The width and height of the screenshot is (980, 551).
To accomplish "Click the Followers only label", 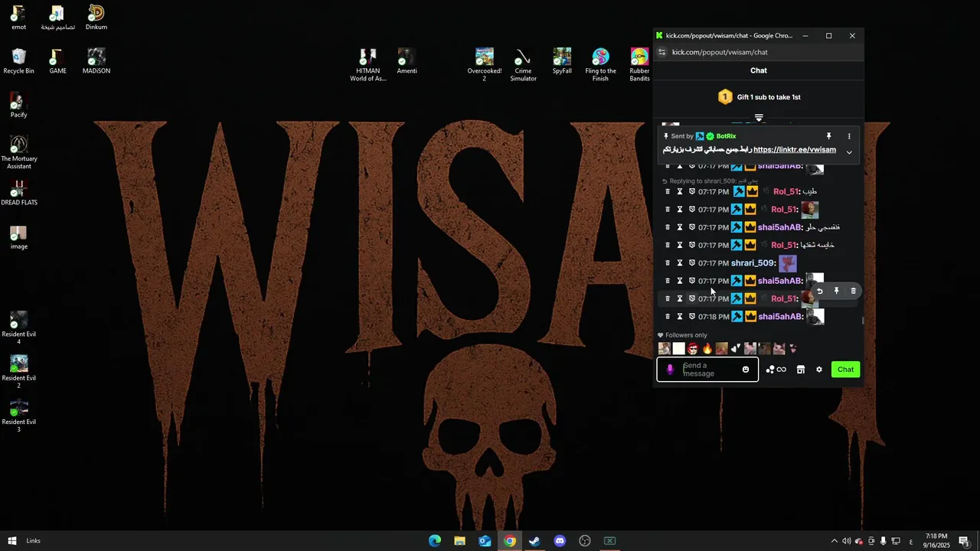I will coord(686,335).
